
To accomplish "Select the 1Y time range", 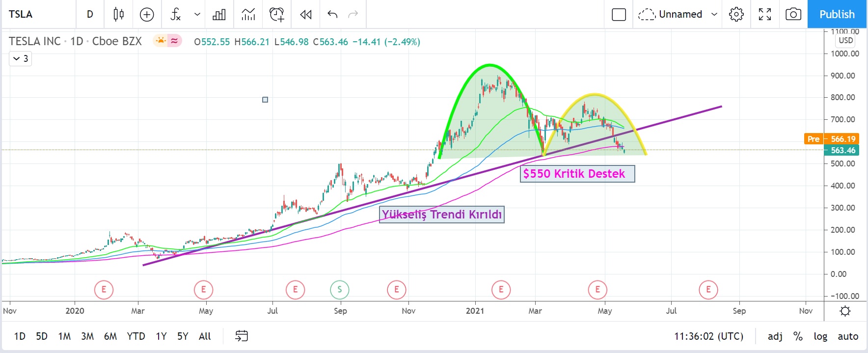I will [x=161, y=336].
